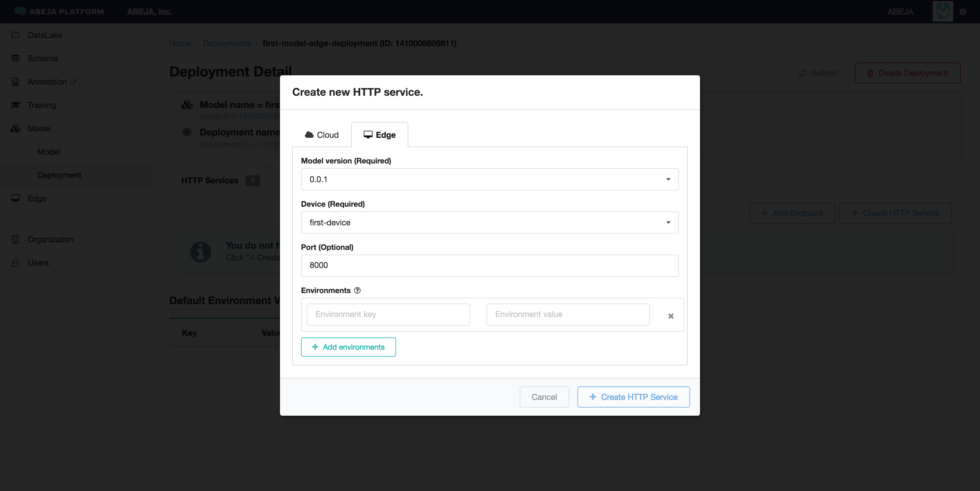Click the cloud icon on Cloud tab
This screenshot has height=491, width=980.
309,134
